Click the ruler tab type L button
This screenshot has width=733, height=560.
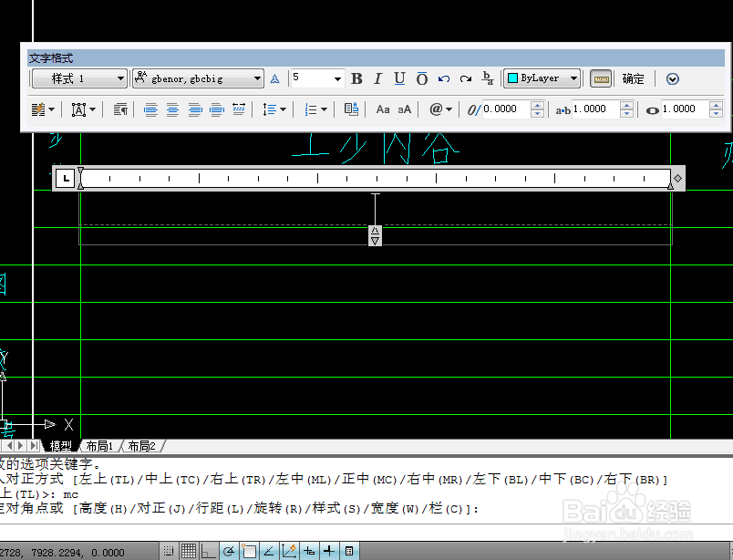[x=66, y=178]
